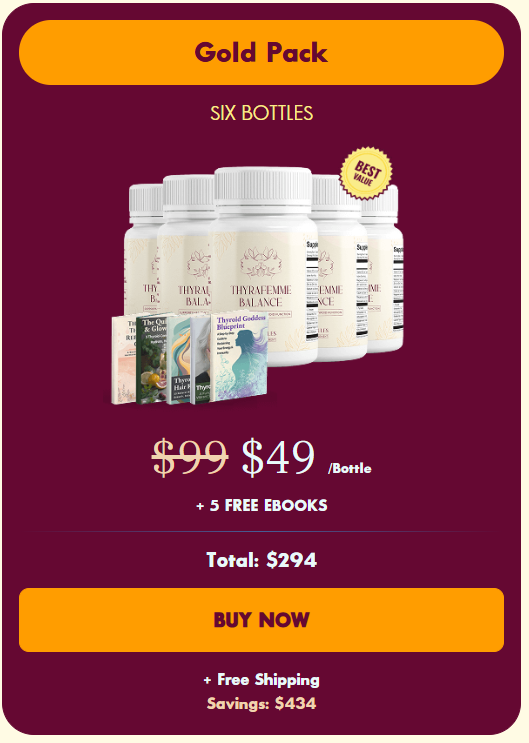Click the + 5 FREE EBOOKS text

(x=262, y=506)
